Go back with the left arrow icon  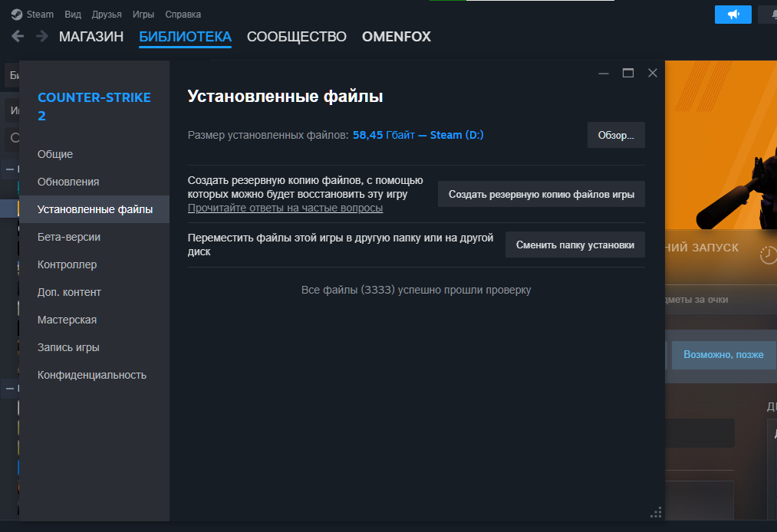point(18,36)
